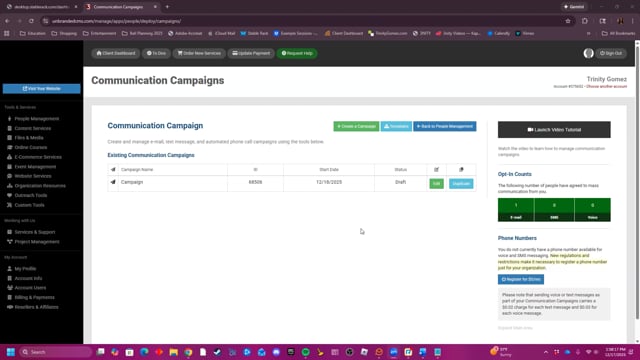Screen dimensions: 640x360
Task: Click the green Create a Campaign button
Action: coord(356,127)
